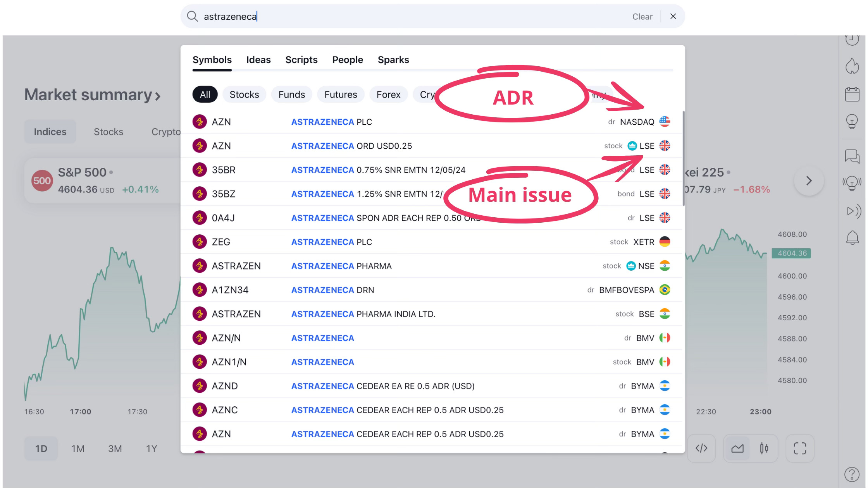The height and width of the screenshot is (488, 868).
Task: Open chart in fullscreen
Action: pos(800,448)
